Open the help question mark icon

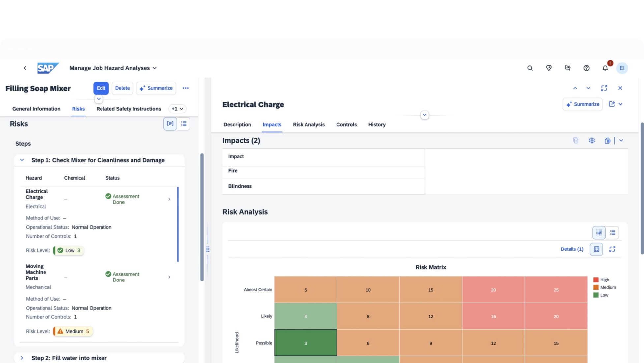[x=586, y=68]
